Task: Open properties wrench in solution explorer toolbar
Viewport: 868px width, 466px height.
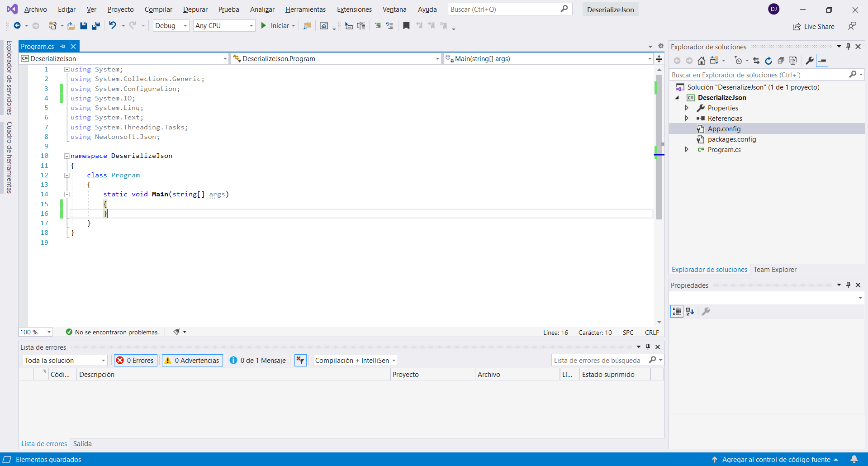Action: [809, 61]
